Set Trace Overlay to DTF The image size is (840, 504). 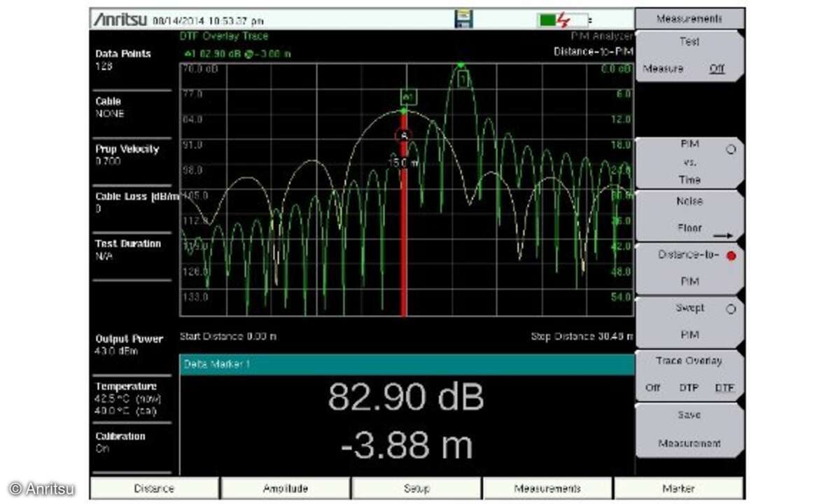tap(724, 388)
